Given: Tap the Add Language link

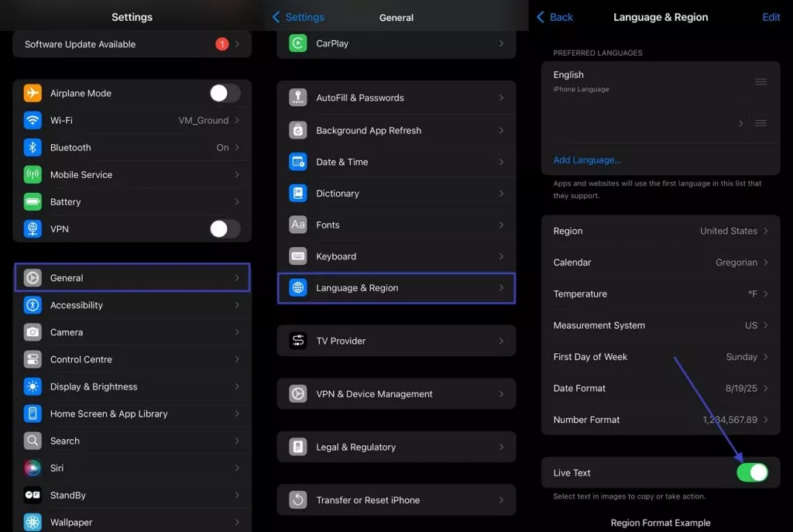Looking at the screenshot, I should [x=587, y=160].
